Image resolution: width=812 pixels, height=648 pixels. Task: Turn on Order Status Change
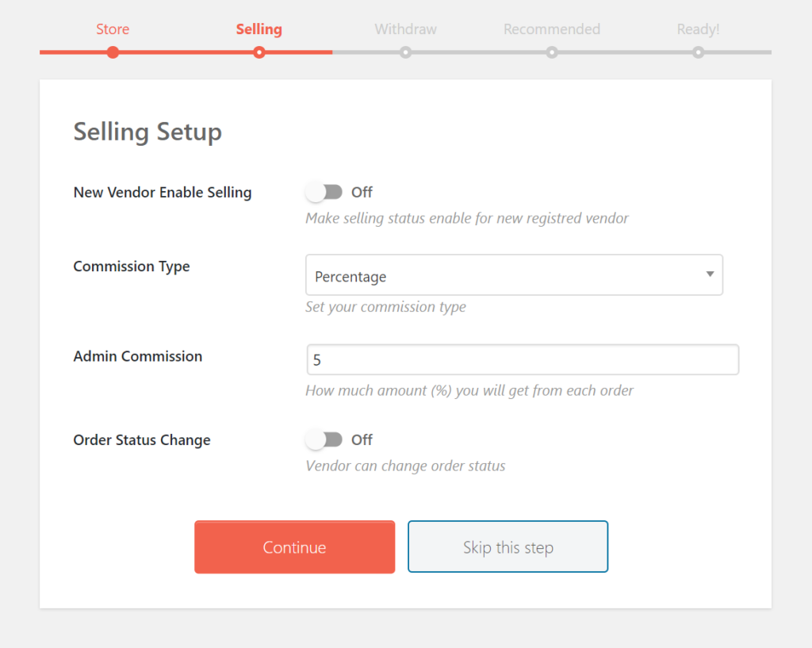(324, 439)
